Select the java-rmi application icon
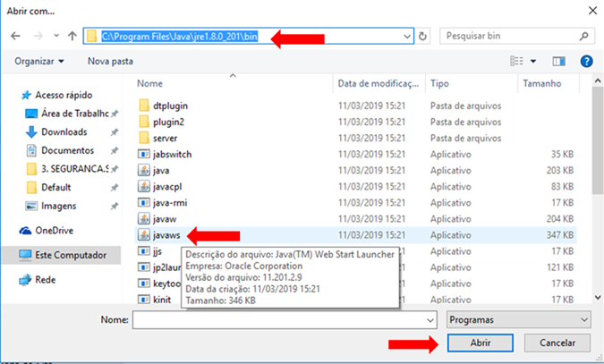 coord(144,203)
